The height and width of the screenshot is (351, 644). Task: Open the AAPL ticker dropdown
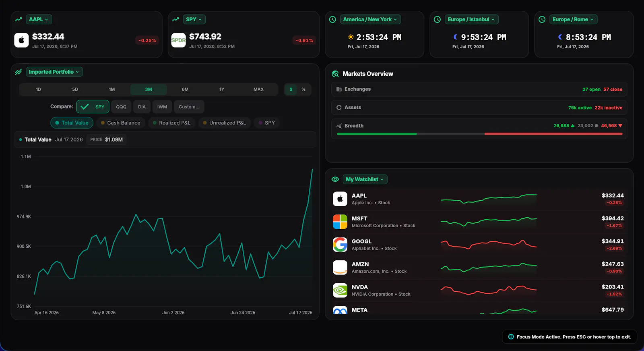(x=39, y=19)
